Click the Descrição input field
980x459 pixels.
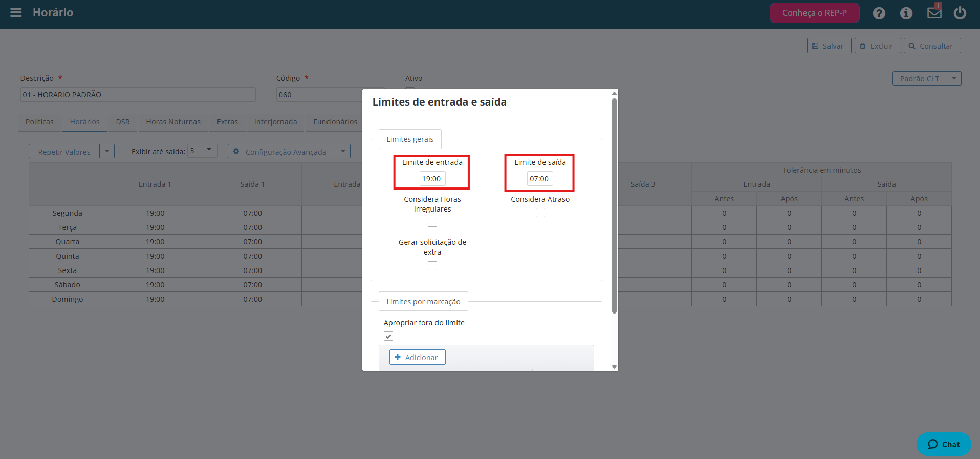[x=138, y=95]
